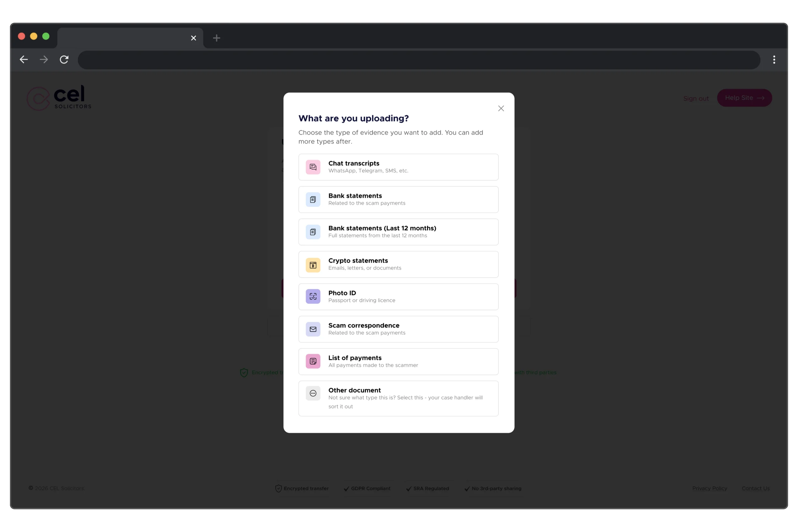Click 'What are you uploading?' heading
This screenshot has width=798, height=532.
pos(353,118)
